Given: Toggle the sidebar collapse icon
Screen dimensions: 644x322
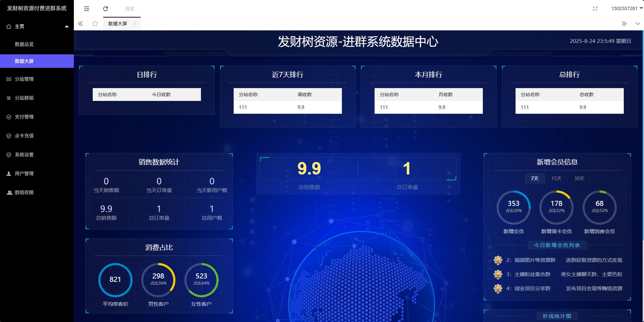Looking at the screenshot, I should (87, 9).
